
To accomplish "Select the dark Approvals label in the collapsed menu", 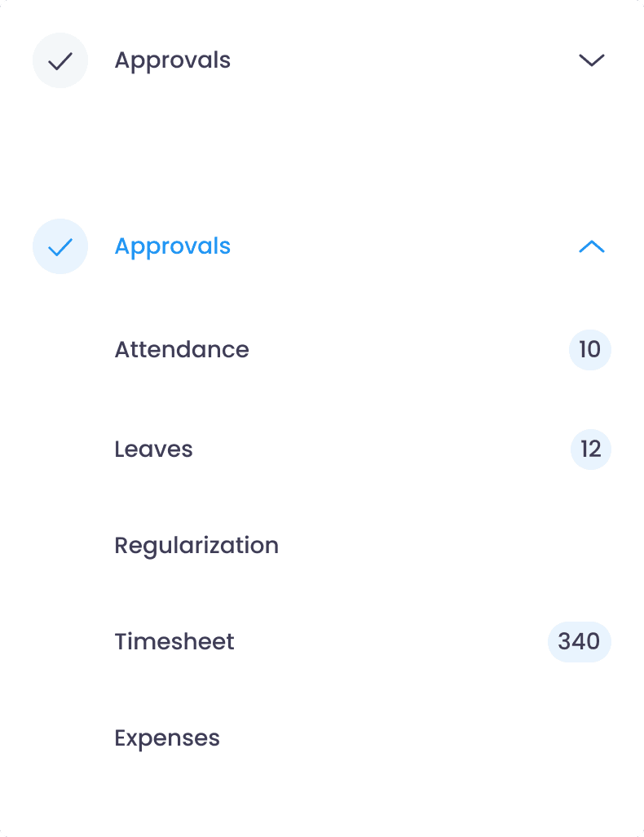I will 172,60.
